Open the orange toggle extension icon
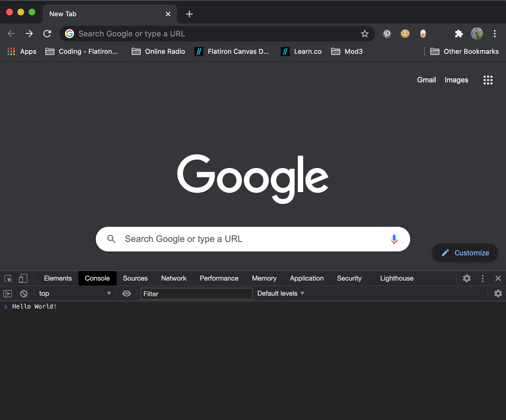 click(x=423, y=34)
